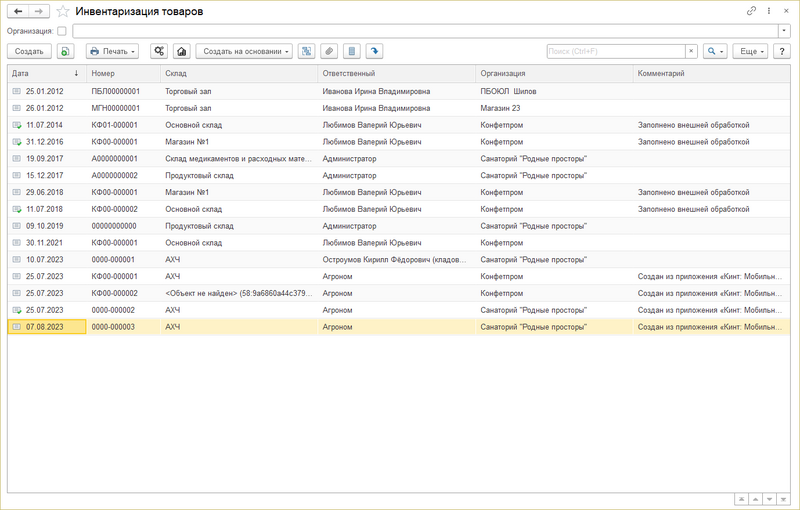Go back with the left arrow button
Screen dimensions: 800x510
18,11
